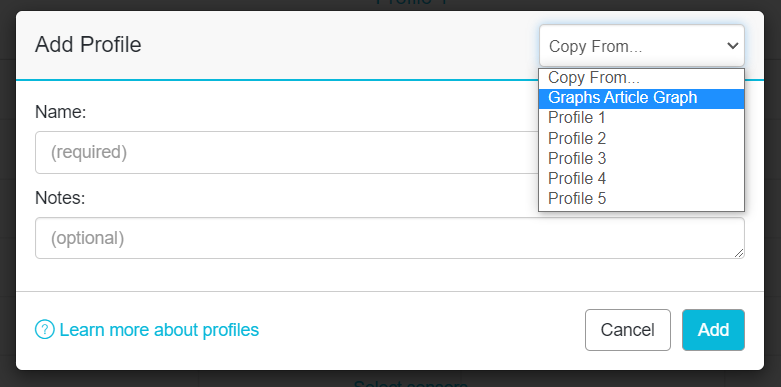Open the Copy From combo box

pyautogui.click(x=642, y=46)
